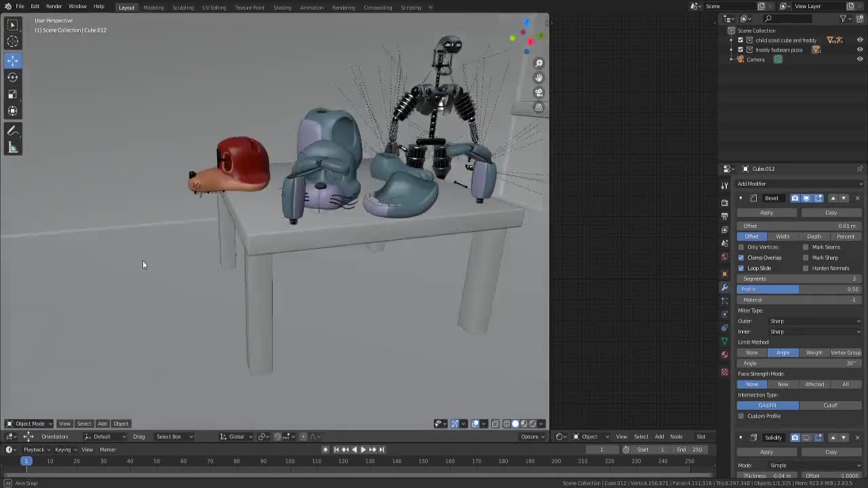The height and width of the screenshot is (488, 868).
Task: Toggle camera view icon in viewport
Action: (x=539, y=92)
